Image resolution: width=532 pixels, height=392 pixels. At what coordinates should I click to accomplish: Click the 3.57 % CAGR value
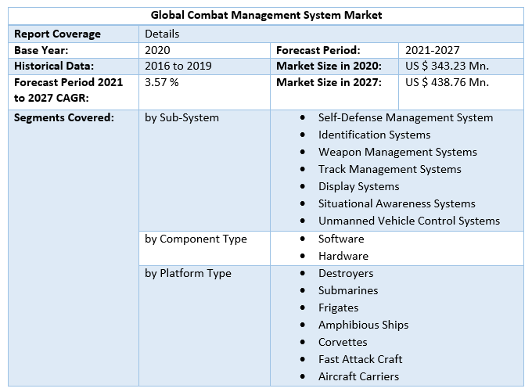[x=162, y=82]
